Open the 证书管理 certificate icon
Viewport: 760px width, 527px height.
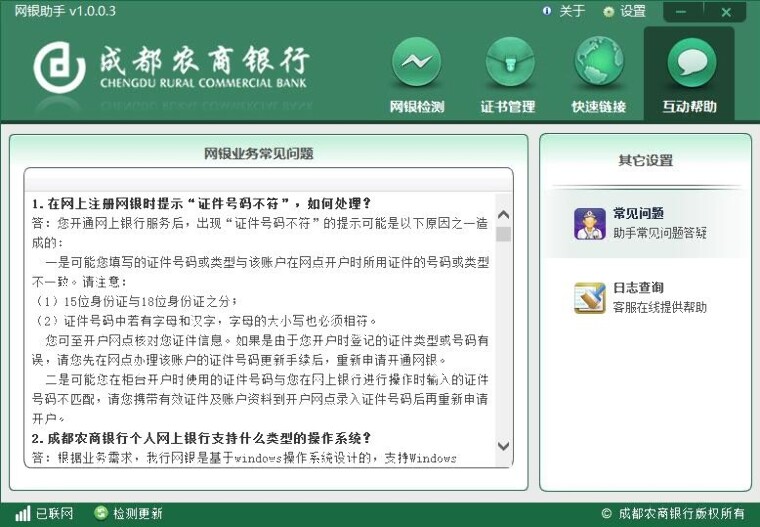(508, 62)
